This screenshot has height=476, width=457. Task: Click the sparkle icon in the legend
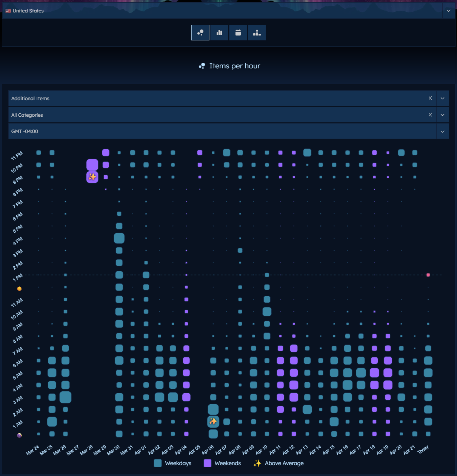point(257,463)
